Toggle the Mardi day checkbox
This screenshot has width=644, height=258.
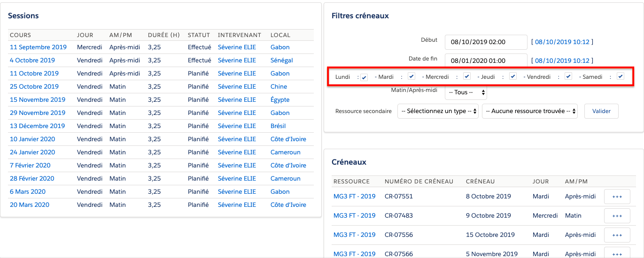tap(411, 76)
